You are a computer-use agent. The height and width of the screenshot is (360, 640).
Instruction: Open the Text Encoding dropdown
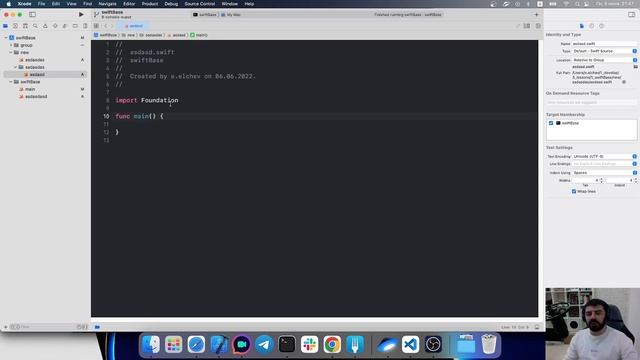[x=604, y=156]
